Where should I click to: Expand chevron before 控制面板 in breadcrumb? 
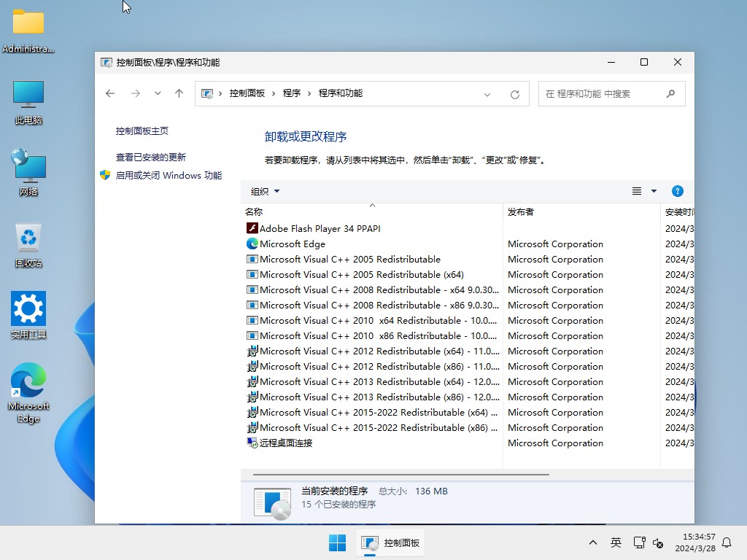pyautogui.click(x=220, y=94)
